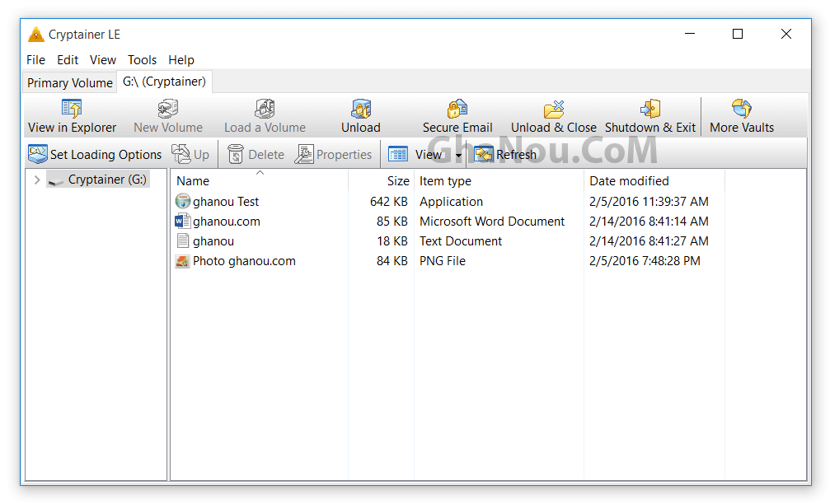Click the ghanou Test application icon
Image resolution: width=830 pixels, height=504 pixels.
183,201
